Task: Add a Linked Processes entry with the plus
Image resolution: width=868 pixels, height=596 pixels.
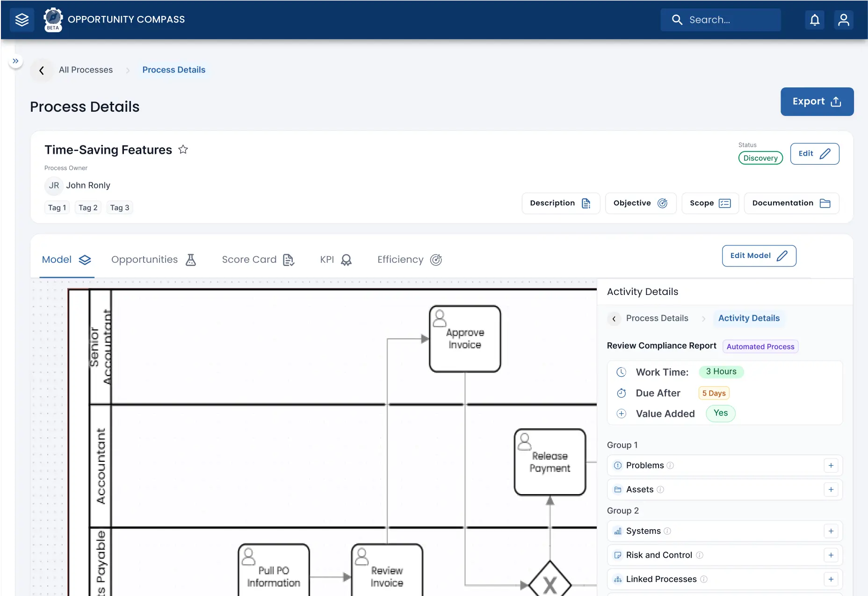Action: tap(831, 579)
